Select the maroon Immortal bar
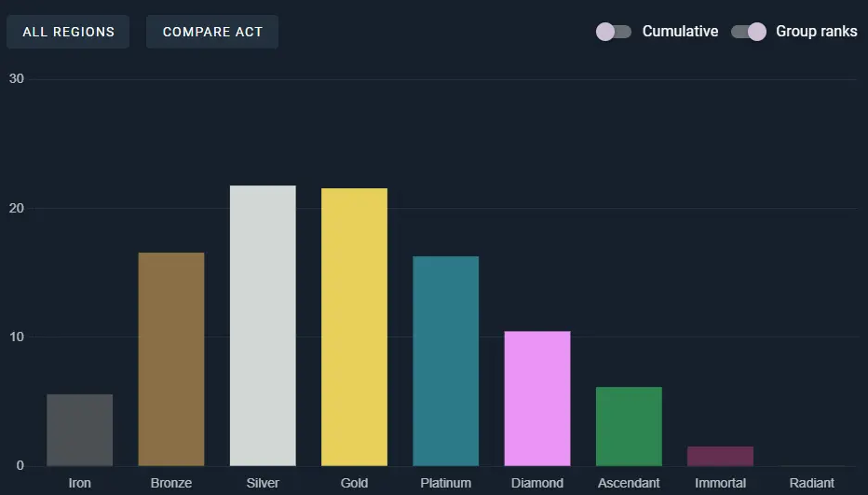The width and height of the screenshot is (868, 495). 720,456
